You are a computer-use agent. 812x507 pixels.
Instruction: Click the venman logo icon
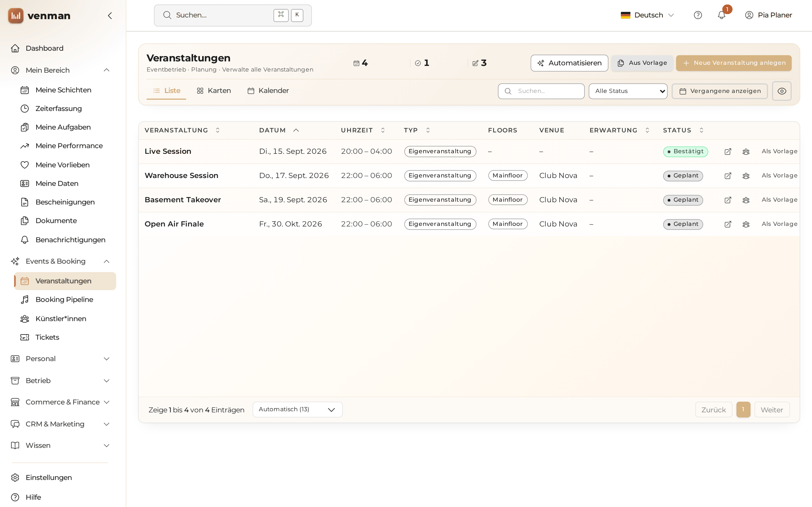coord(16,15)
